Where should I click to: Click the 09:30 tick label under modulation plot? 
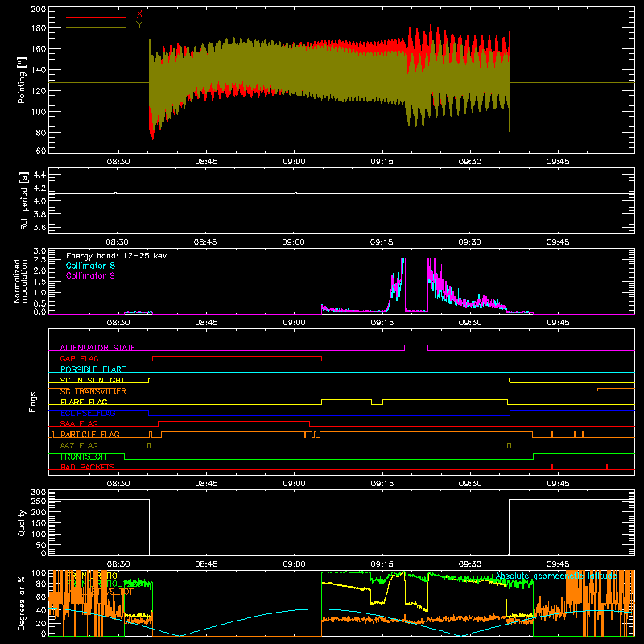click(470, 323)
